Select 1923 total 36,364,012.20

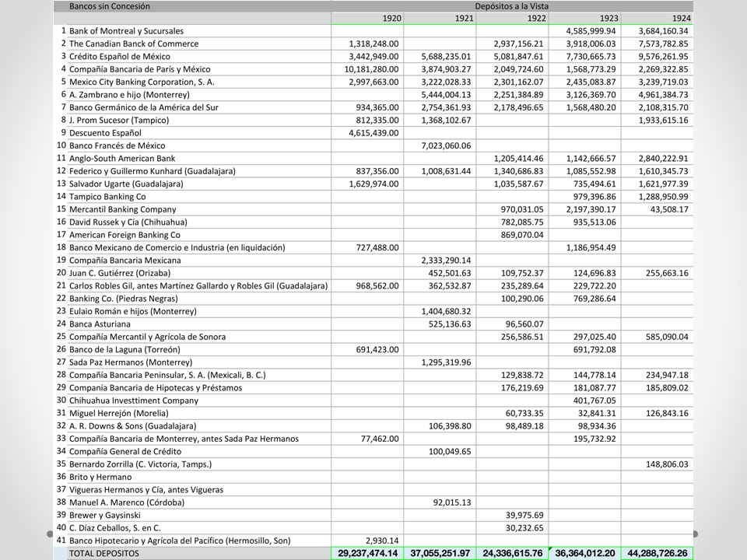[x=584, y=553]
